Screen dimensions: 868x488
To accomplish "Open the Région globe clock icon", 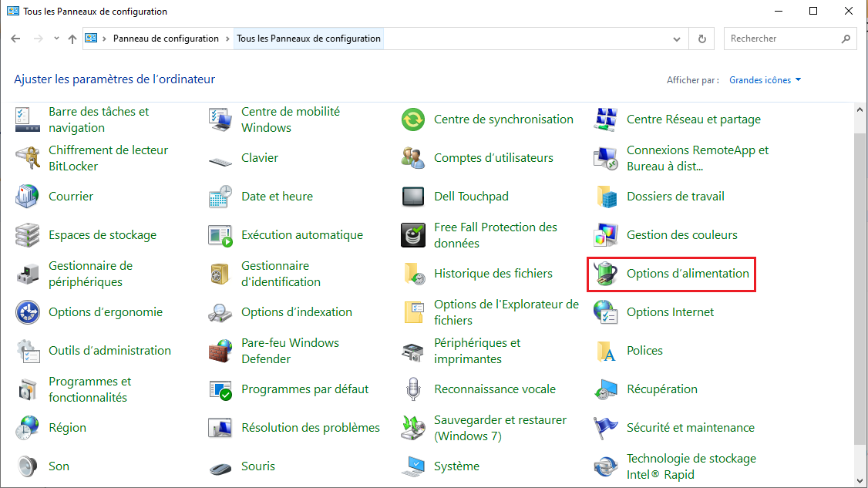I will (27, 428).
